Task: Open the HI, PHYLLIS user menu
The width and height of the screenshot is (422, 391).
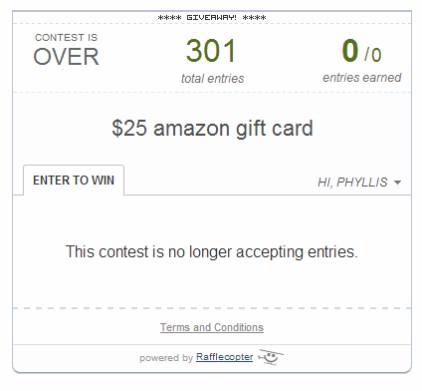Action: pos(359,182)
